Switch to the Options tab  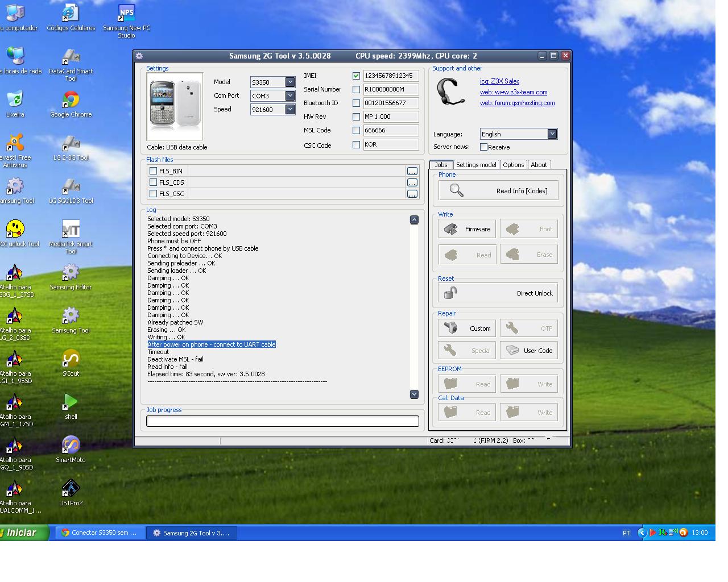point(513,165)
